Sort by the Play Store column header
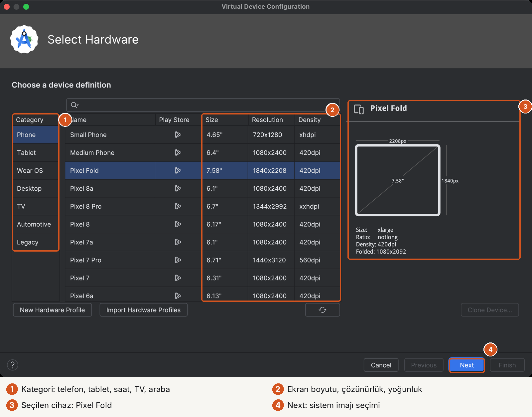The image size is (532, 417). coord(178,120)
